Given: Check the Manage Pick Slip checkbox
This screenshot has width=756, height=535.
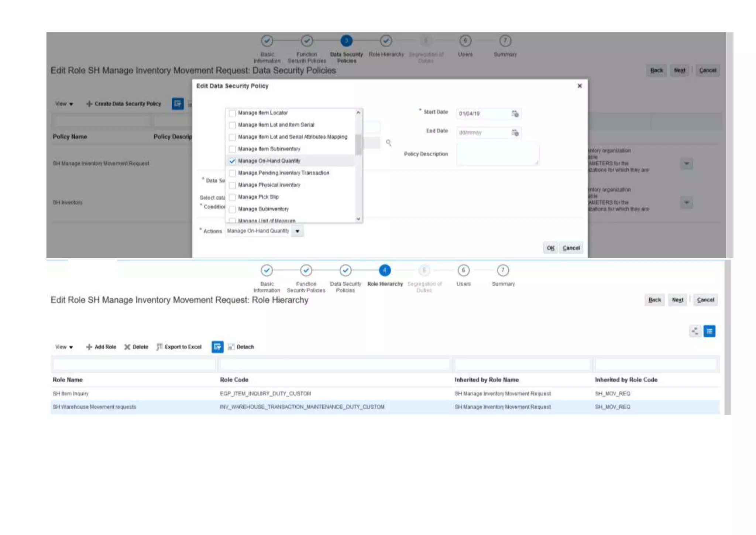Looking at the screenshot, I should [232, 197].
